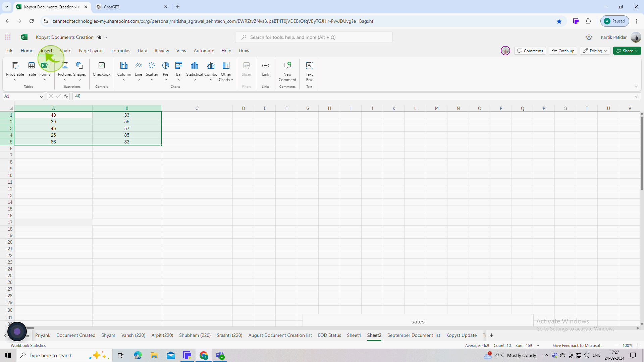The width and height of the screenshot is (644, 362).
Task: Switch to the Formulas tab
Action: point(121,51)
